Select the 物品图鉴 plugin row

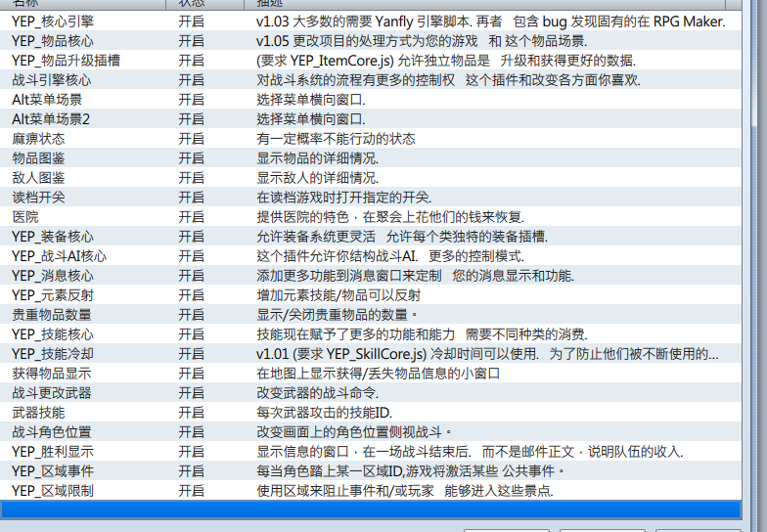pos(371,158)
